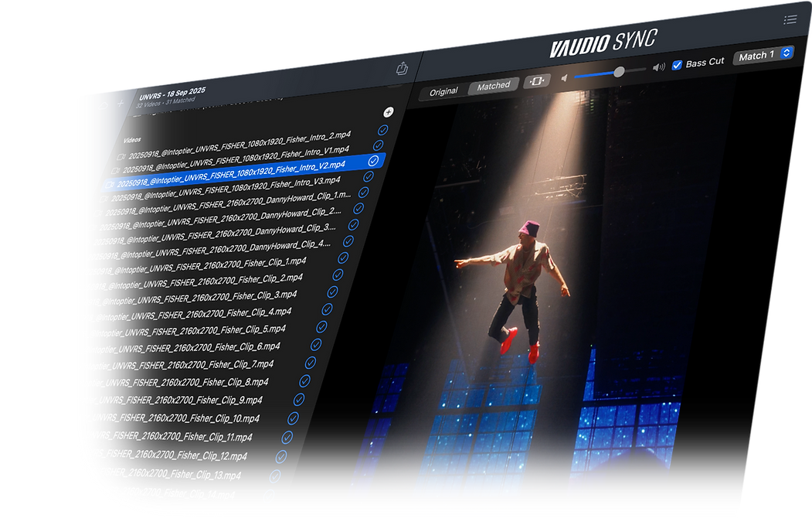Click the matched checkmark of Fisher_Intro_V1.mp4

pyautogui.click(x=378, y=145)
